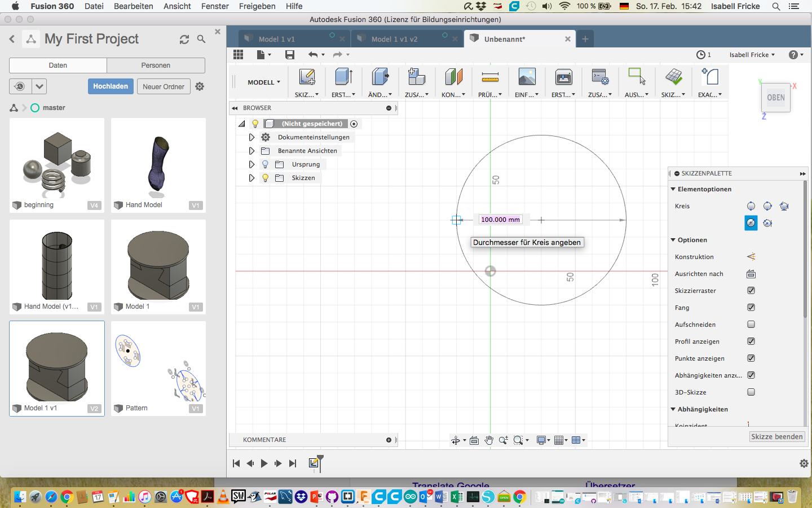812x508 pixels.
Task: Open the Hand Model thumbnail
Action: tap(158, 165)
